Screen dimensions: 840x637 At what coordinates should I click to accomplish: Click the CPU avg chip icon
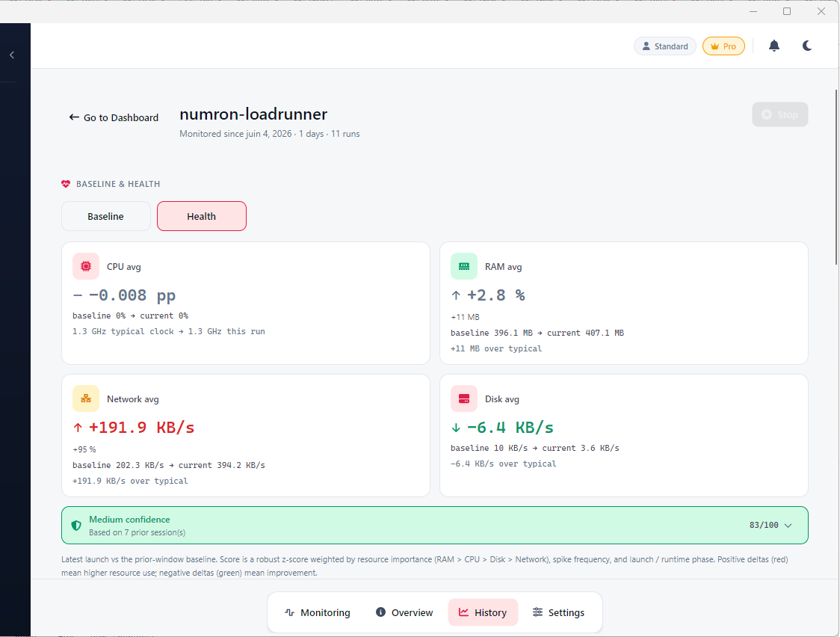(x=86, y=266)
